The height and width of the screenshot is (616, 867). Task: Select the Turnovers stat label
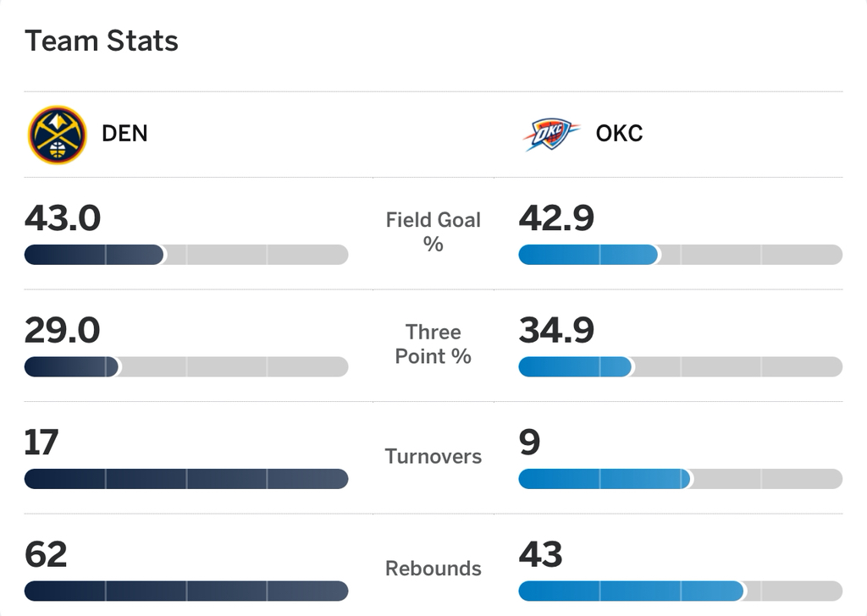433,457
